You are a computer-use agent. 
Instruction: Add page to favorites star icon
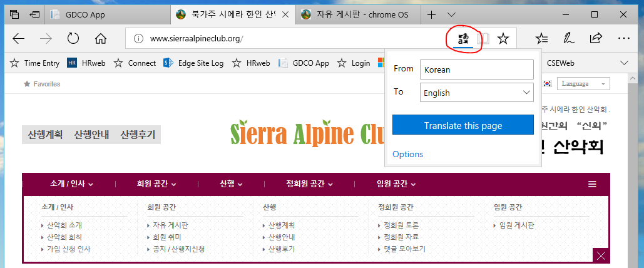point(503,39)
